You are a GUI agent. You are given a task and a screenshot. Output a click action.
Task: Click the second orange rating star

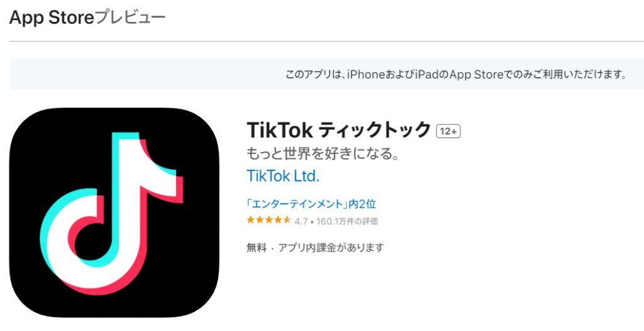coord(260,220)
